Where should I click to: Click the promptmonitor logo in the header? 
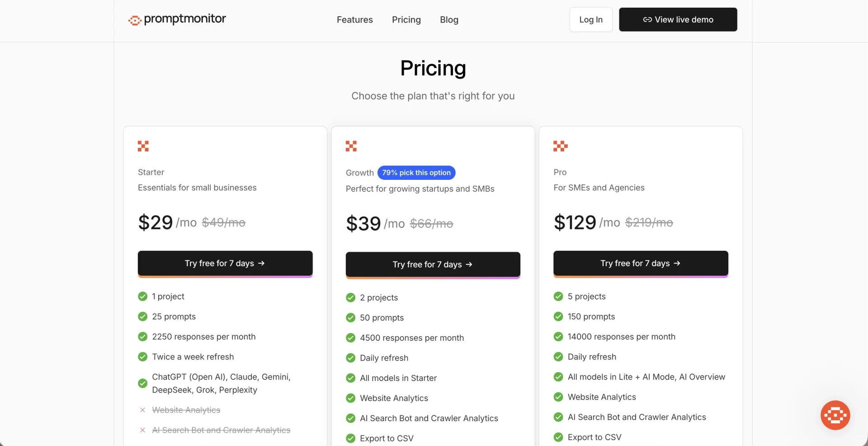pos(176,19)
